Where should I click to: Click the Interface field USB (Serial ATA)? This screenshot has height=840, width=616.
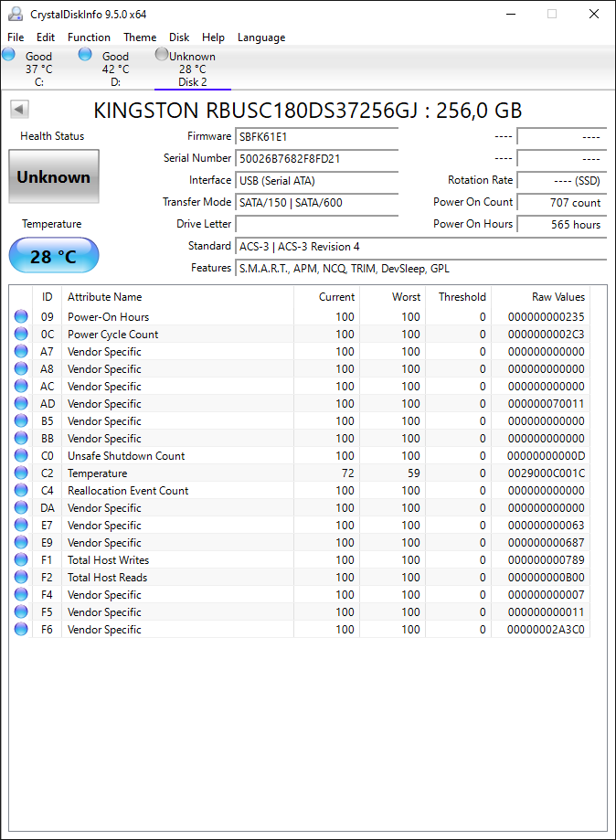(316, 181)
